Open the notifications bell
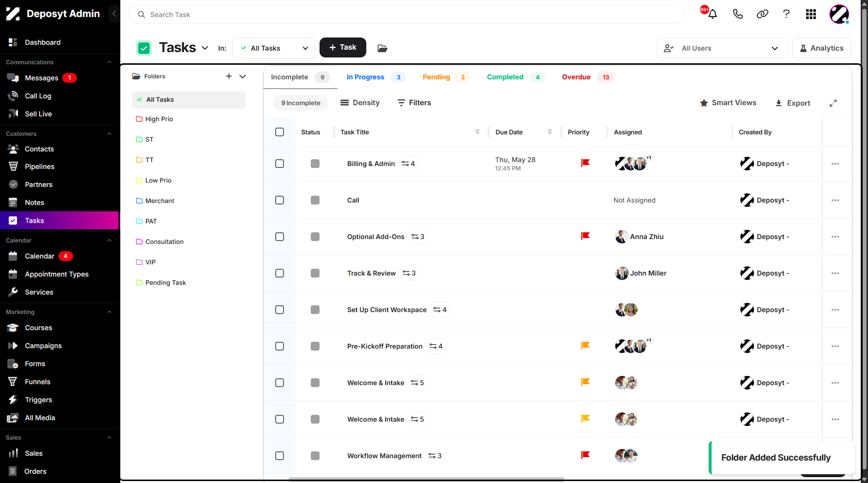This screenshot has height=483, width=868. [x=712, y=14]
